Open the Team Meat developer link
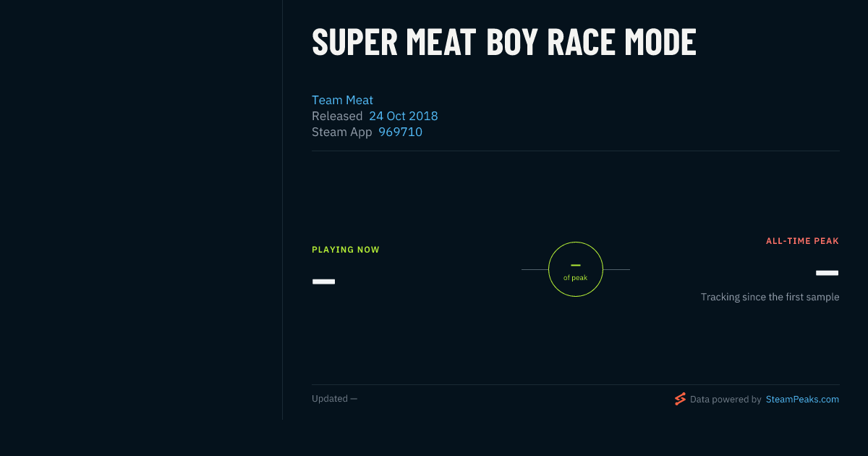The height and width of the screenshot is (456, 868). 342,100
